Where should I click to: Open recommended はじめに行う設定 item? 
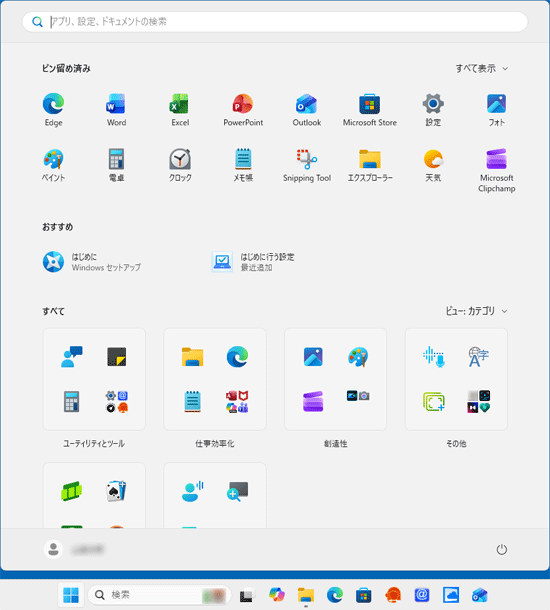(x=253, y=262)
